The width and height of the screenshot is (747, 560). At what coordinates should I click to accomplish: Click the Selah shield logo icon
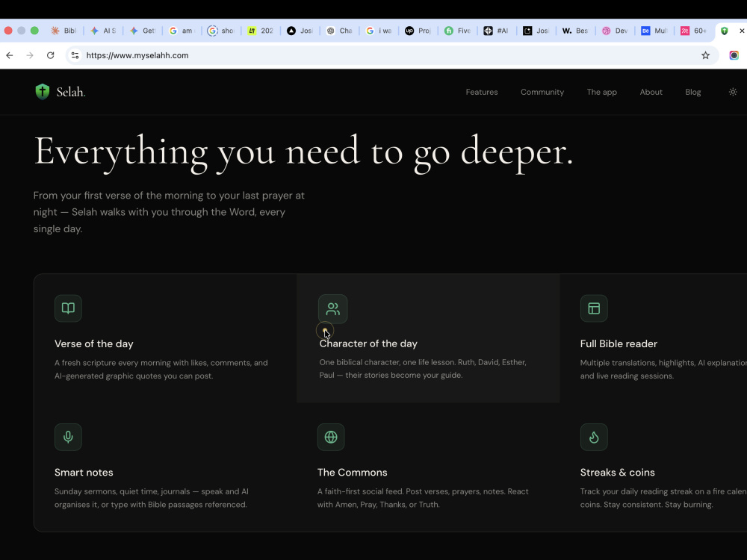tap(43, 91)
